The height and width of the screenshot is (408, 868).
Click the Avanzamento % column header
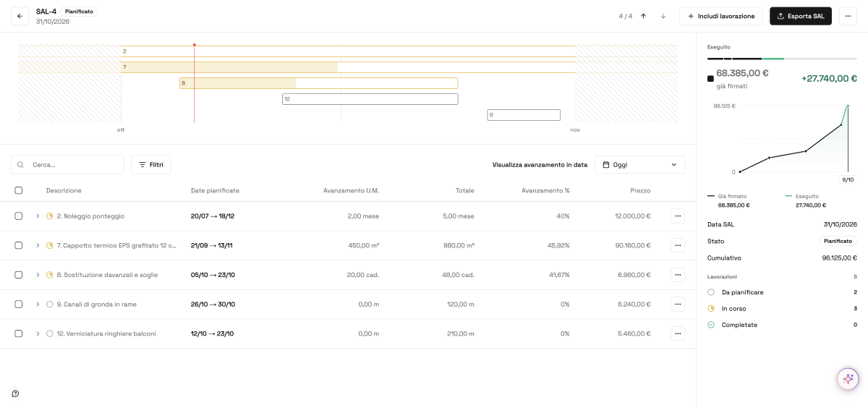(x=545, y=190)
